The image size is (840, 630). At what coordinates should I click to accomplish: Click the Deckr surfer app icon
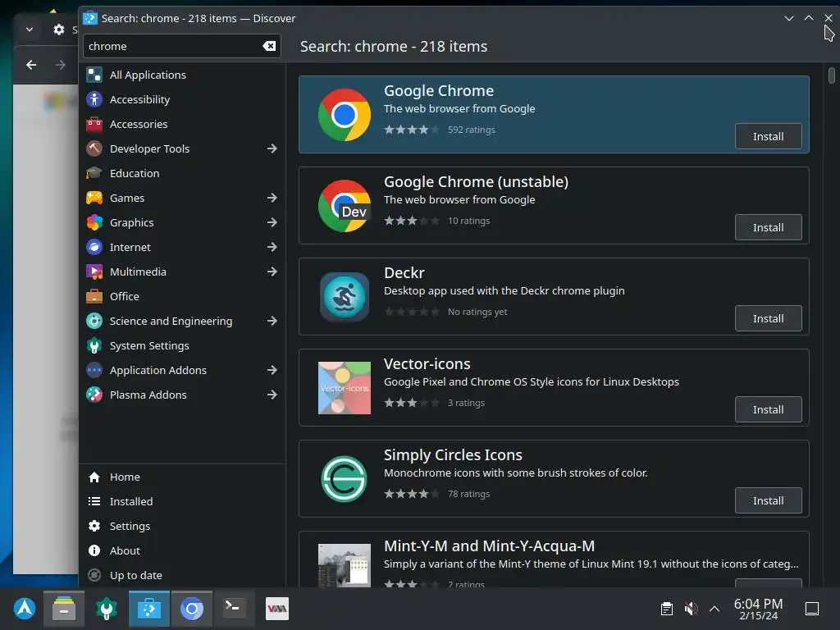click(x=344, y=297)
